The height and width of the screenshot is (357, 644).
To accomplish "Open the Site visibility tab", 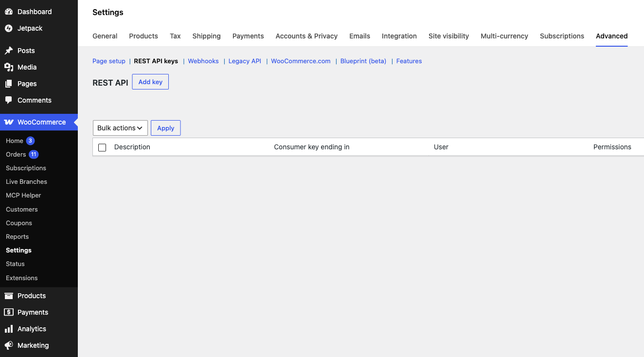I will coord(448,36).
